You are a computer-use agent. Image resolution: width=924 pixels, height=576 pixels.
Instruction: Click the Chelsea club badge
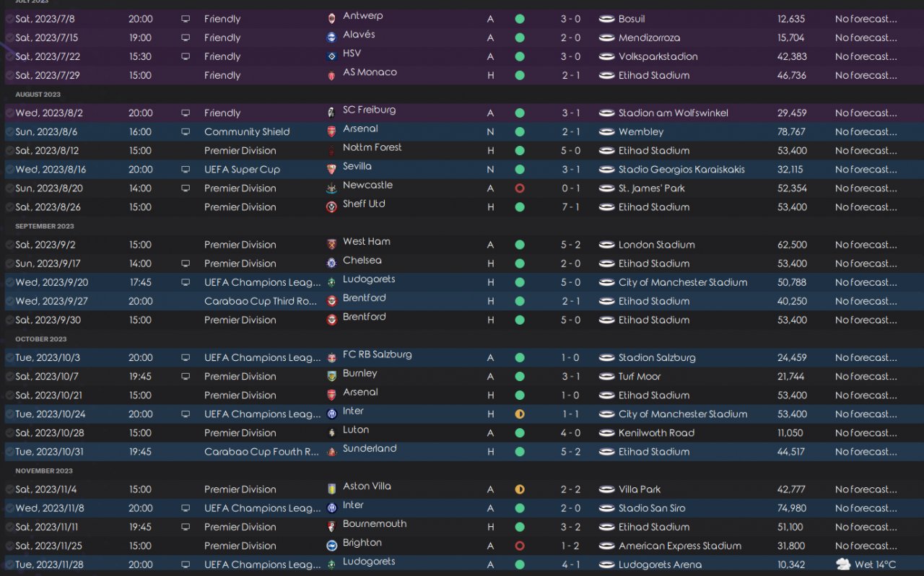click(332, 263)
